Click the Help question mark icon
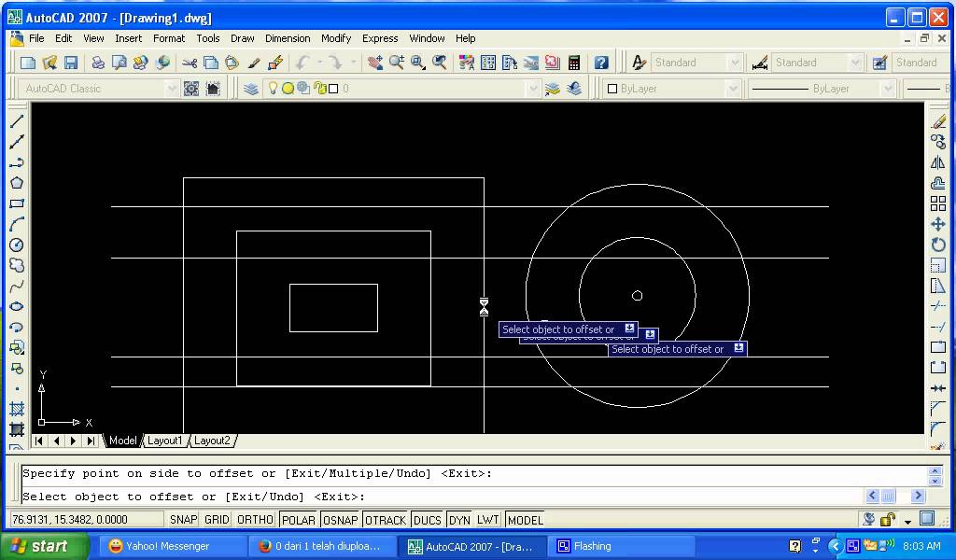Screen dimensions: 956x560 click(x=601, y=63)
